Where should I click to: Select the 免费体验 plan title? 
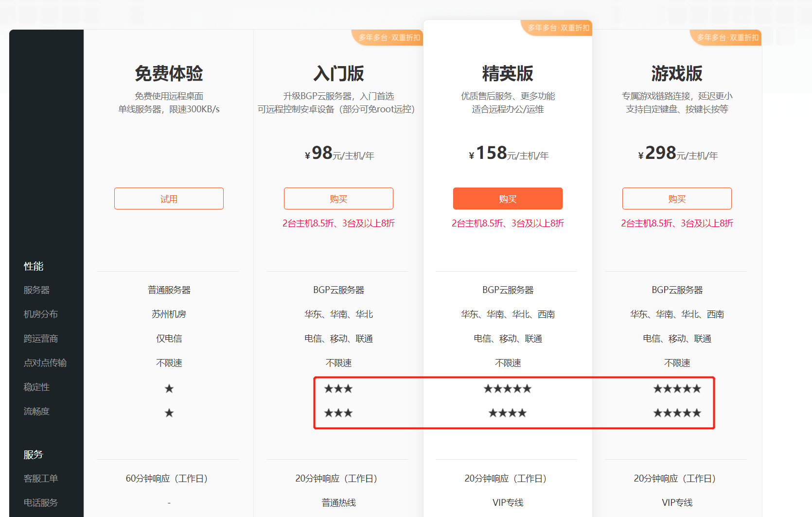click(x=169, y=73)
